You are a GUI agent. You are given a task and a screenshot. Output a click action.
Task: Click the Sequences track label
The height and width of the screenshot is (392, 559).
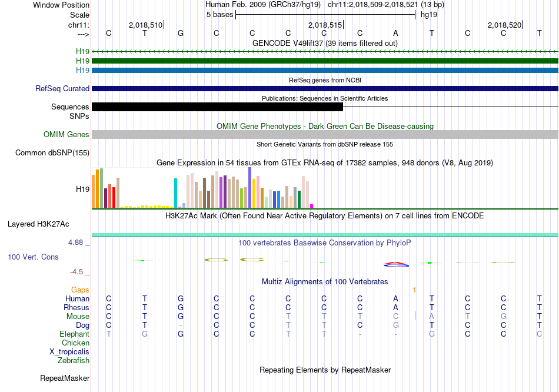tap(70, 107)
